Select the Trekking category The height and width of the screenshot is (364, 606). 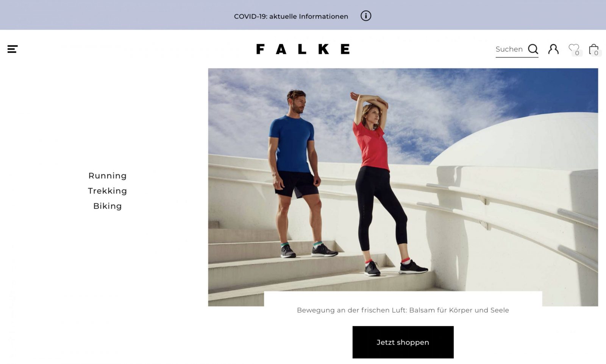tap(108, 191)
